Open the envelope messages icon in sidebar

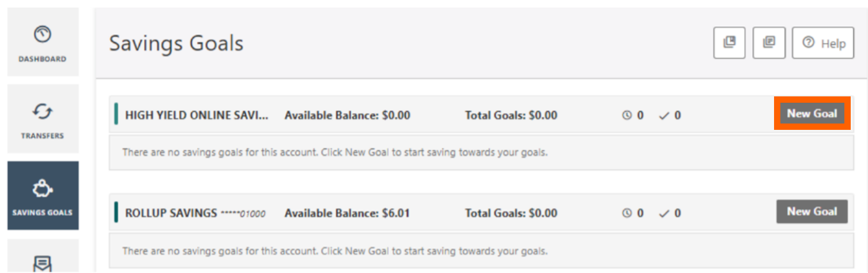click(43, 263)
